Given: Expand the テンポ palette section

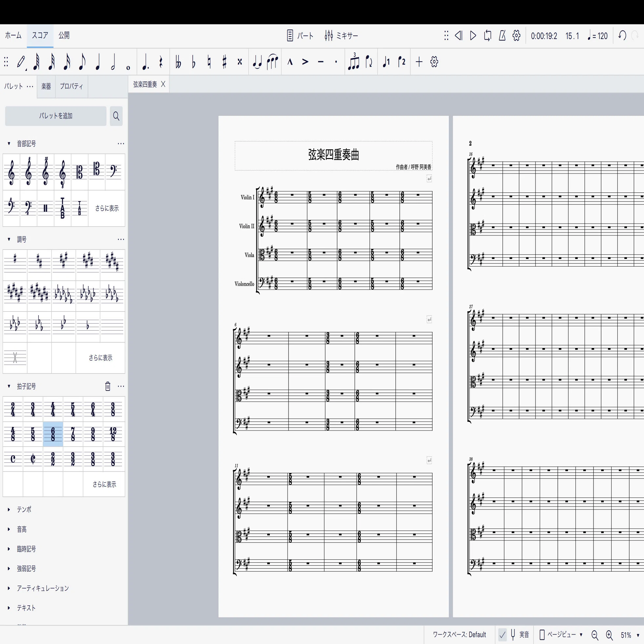Looking at the screenshot, I should pos(24,509).
